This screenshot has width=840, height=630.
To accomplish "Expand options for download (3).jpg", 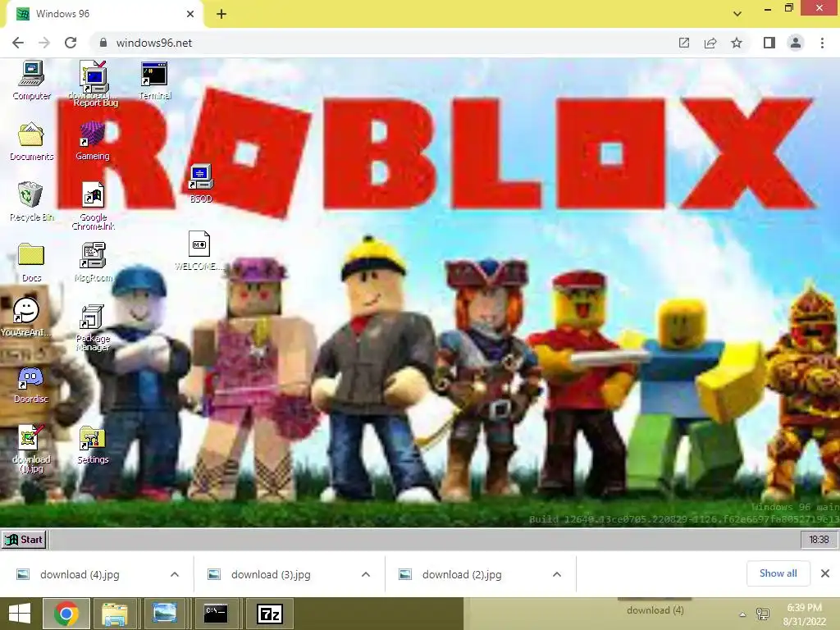I will [x=366, y=574].
